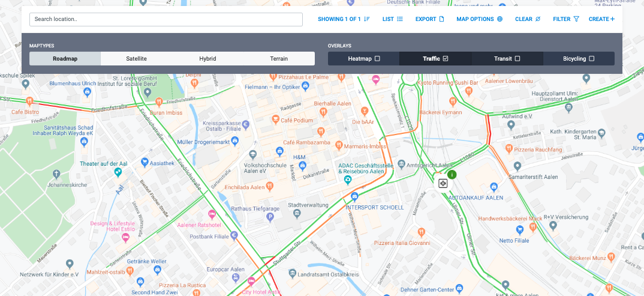
Task: Click the Europcar Aalen car pin
Action: coord(235,277)
